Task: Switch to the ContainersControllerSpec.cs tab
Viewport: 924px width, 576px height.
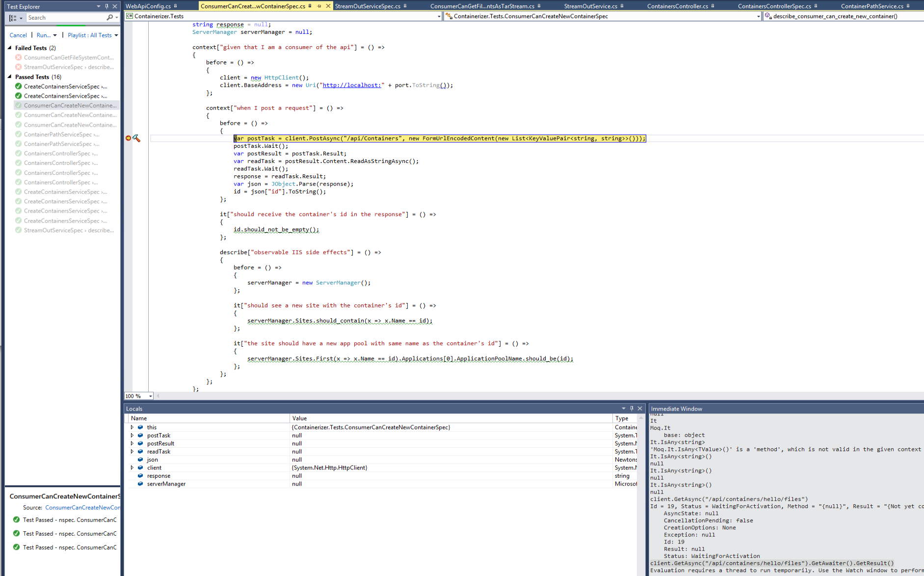Action: click(x=774, y=6)
